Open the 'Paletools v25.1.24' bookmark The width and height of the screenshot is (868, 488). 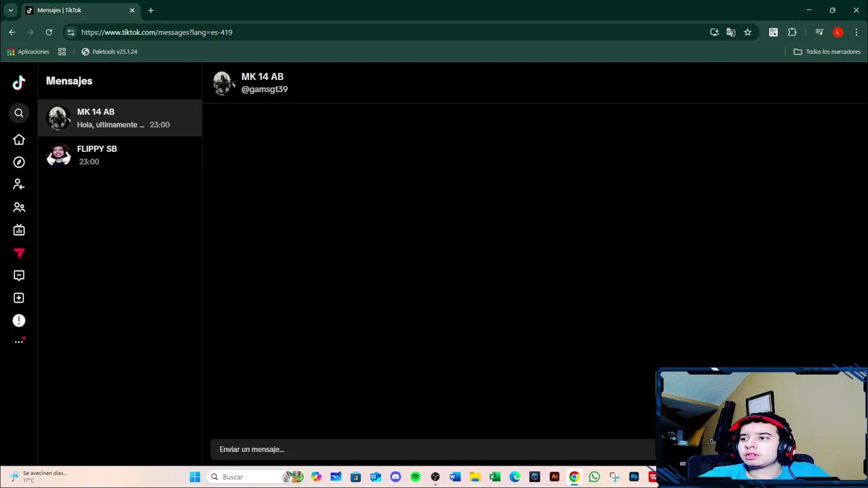(109, 52)
